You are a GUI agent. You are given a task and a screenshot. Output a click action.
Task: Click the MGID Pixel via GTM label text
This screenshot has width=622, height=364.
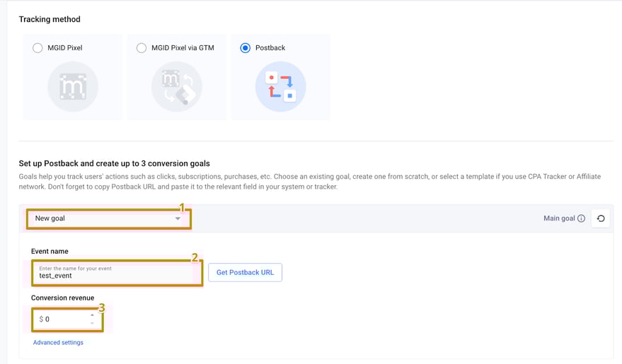(x=183, y=48)
